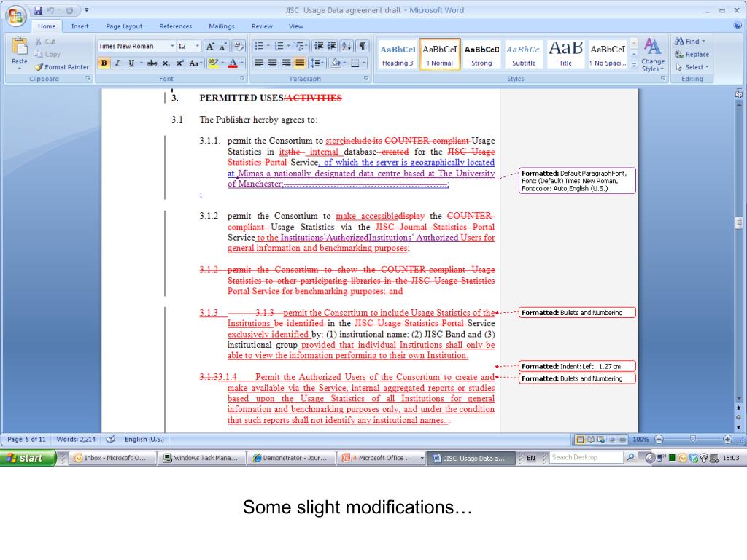Image resolution: width=747 pixels, height=560 pixels.
Task: Switch to the Page Layout tab
Action: [124, 26]
